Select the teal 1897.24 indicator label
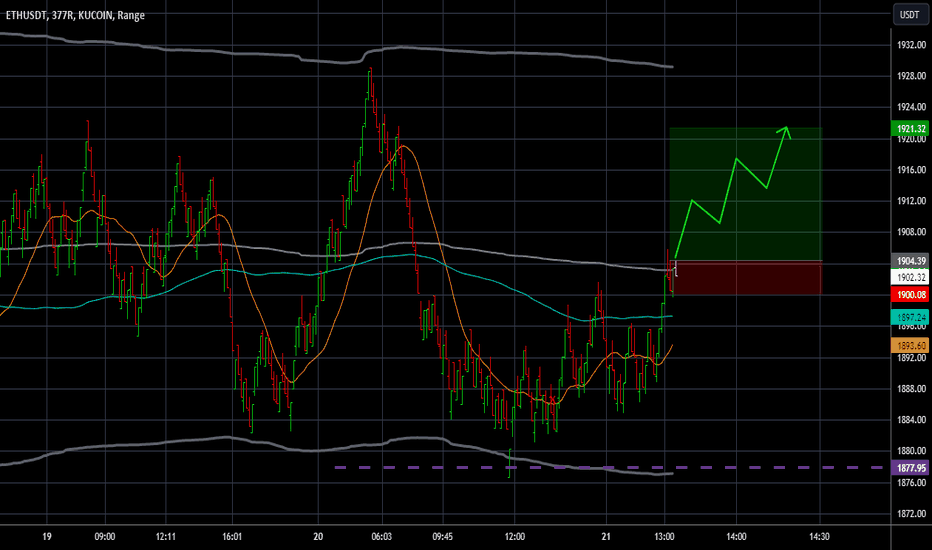Screen dimensions: 932x550 coord(911,317)
